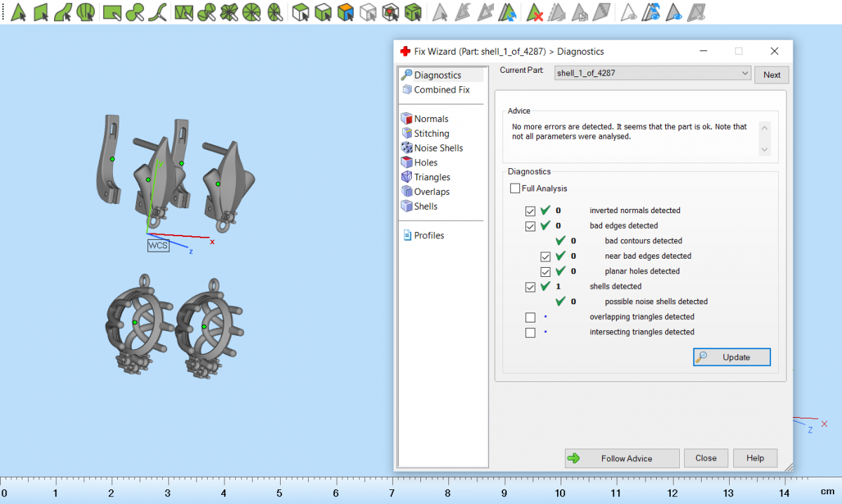Click the delete marked triangles red X icon
Image resolution: width=842 pixels, height=504 pixels.
coord(535,12)
